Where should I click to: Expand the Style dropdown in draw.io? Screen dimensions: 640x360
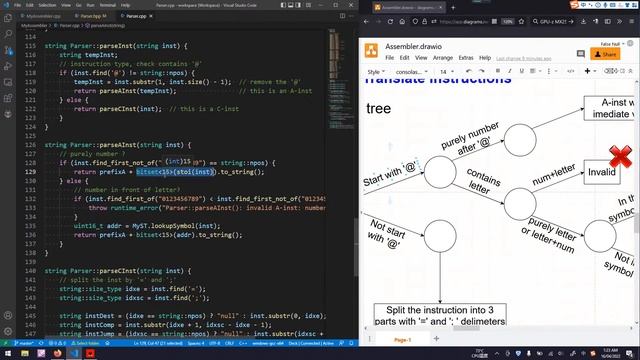(x=376, y=72)
